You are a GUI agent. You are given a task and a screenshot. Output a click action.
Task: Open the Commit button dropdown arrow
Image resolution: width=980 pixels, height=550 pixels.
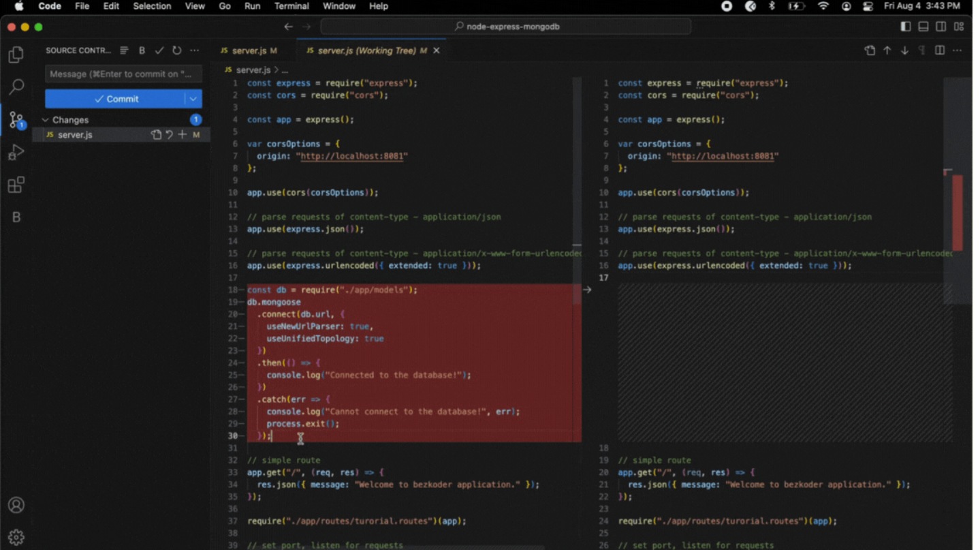coord(194,98)
